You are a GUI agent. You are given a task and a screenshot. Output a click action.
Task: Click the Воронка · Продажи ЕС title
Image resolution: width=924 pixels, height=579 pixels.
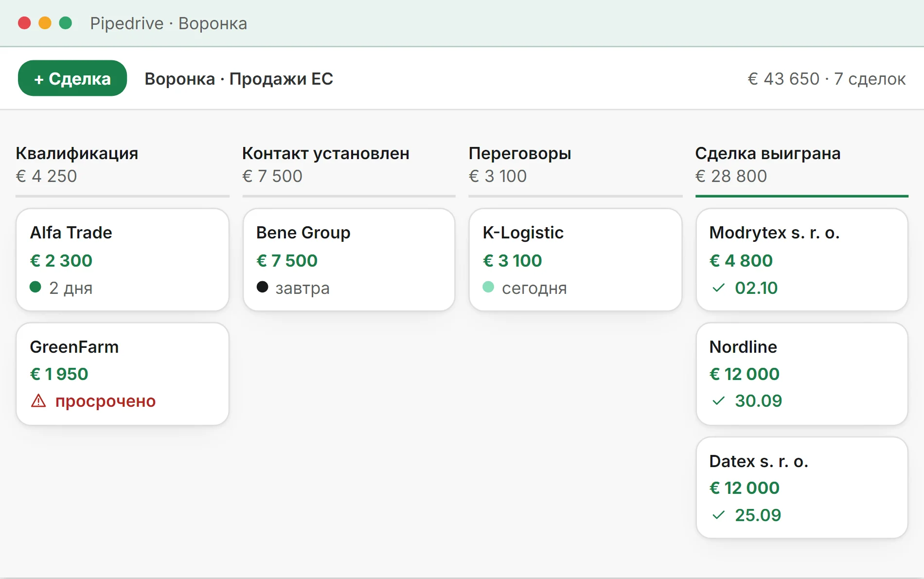(239, 78)
